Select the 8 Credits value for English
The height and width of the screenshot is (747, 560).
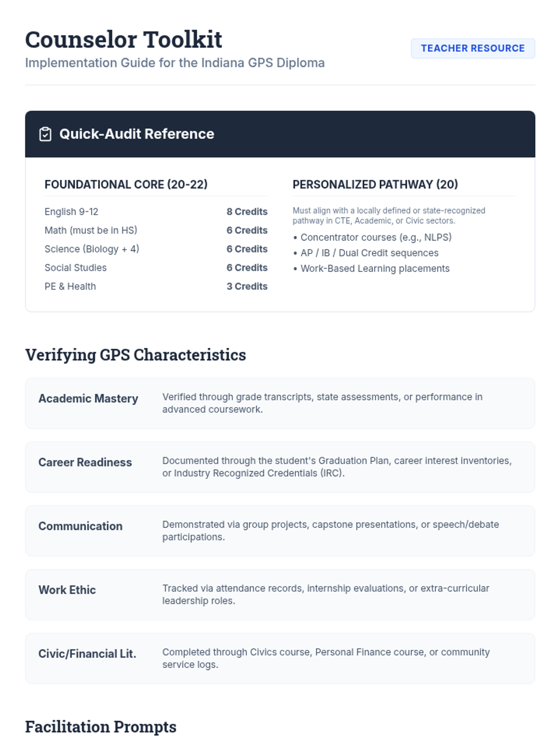click(x=247, y=211)
